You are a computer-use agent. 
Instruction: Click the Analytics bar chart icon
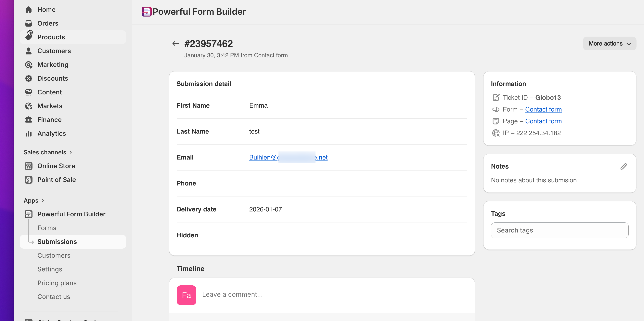pyautogui.click(x=29, y=134)
